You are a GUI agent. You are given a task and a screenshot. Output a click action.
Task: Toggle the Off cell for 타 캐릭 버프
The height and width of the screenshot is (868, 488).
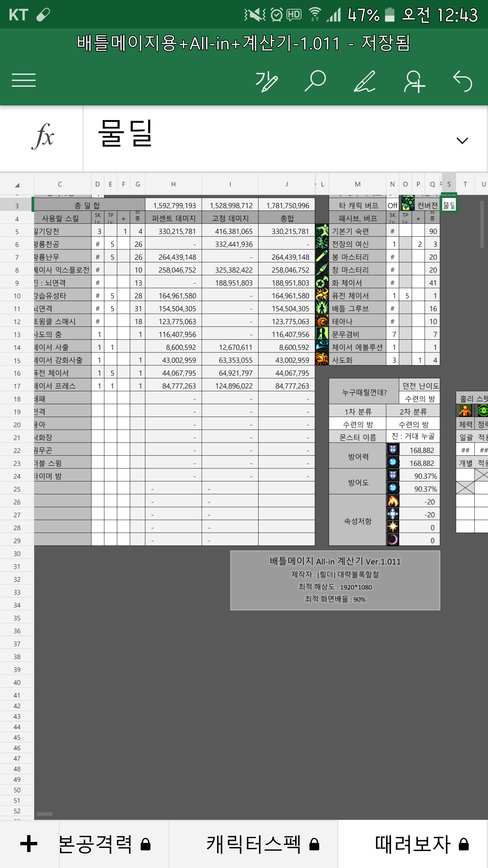tap(392, 205)
